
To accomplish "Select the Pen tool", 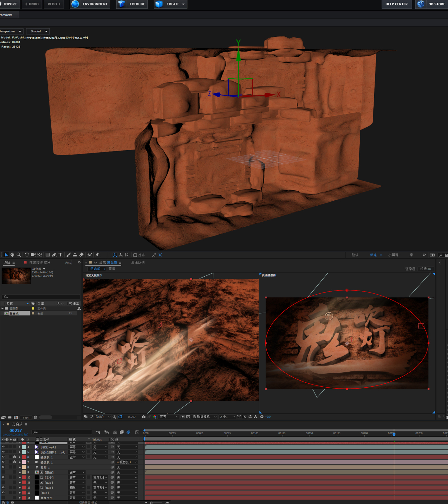I will pyautogui.click(x=54, y=255).
